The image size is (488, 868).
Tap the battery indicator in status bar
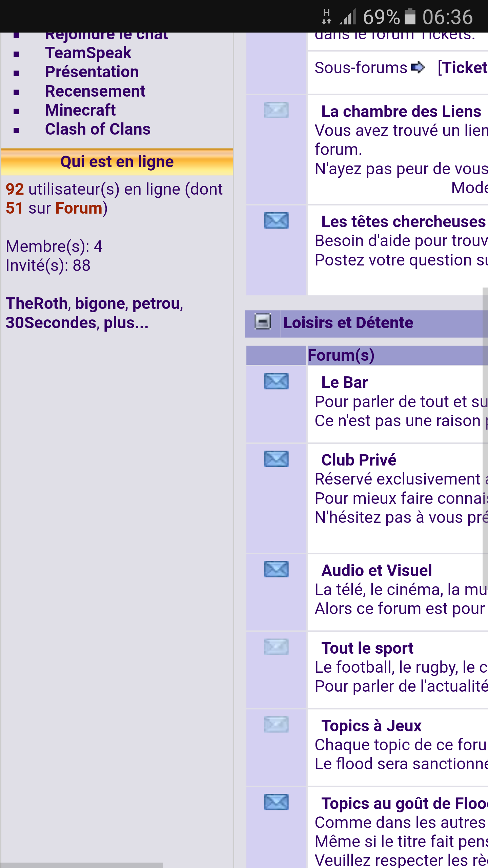point(410,17)
